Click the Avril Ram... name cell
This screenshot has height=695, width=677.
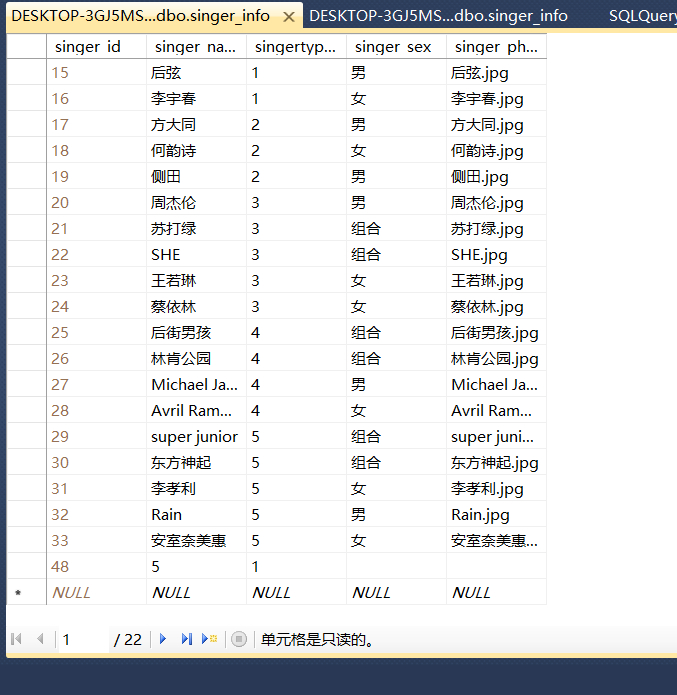pos(196,410)
